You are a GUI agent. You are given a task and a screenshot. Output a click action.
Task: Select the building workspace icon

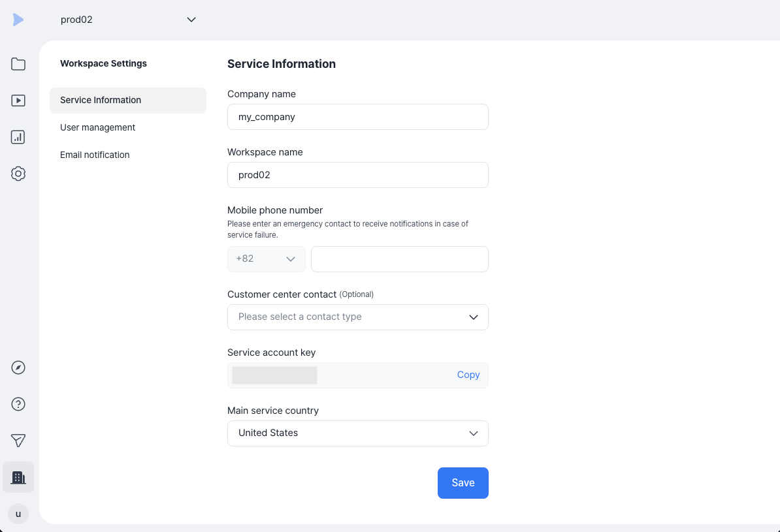point(18,477)
